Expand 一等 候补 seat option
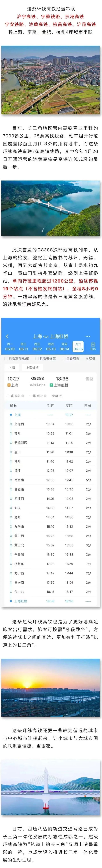 (x=38, y=396)
